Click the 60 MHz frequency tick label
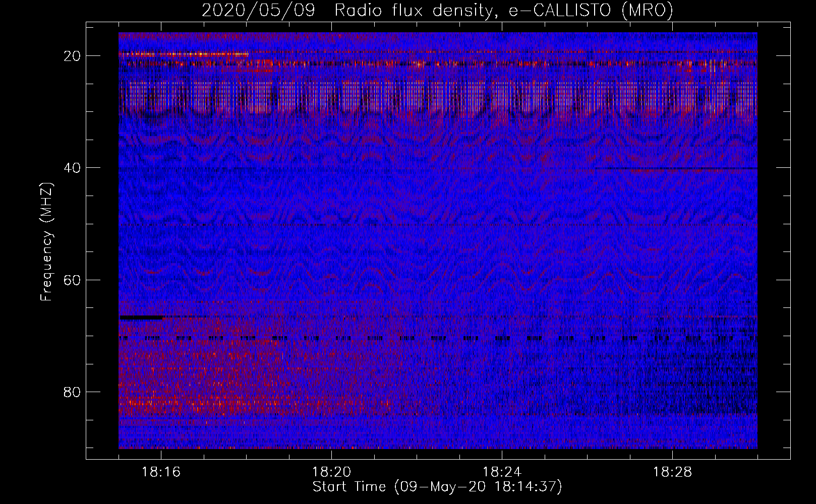Viewport: 816px width, 504px height. pyautogui.click(x=73, y=280)
